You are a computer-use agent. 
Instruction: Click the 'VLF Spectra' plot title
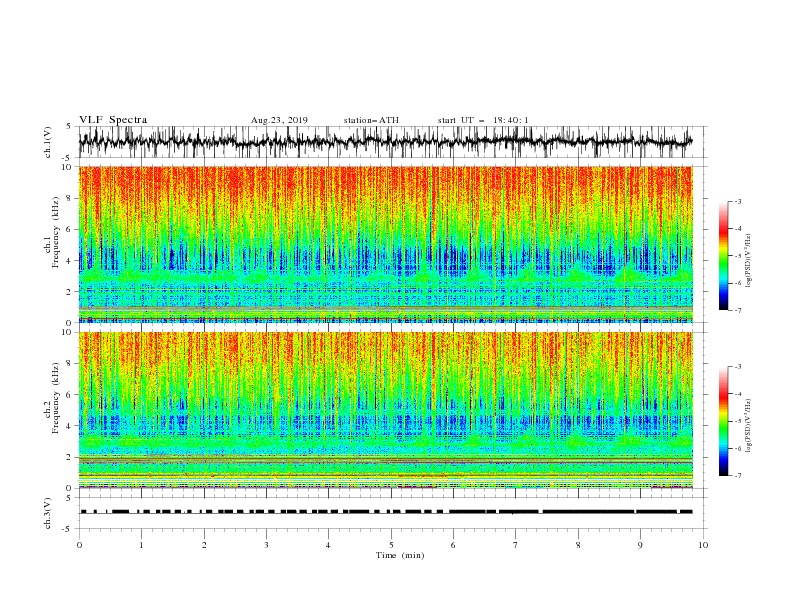[x=113, y=120]
